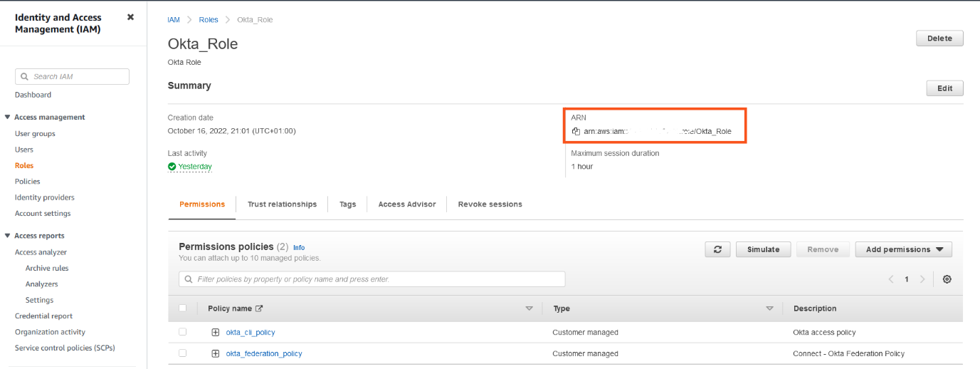Go to Roles breadcrumb link
Viewport: 980px width, 369px height.
[x=209, y=20]
